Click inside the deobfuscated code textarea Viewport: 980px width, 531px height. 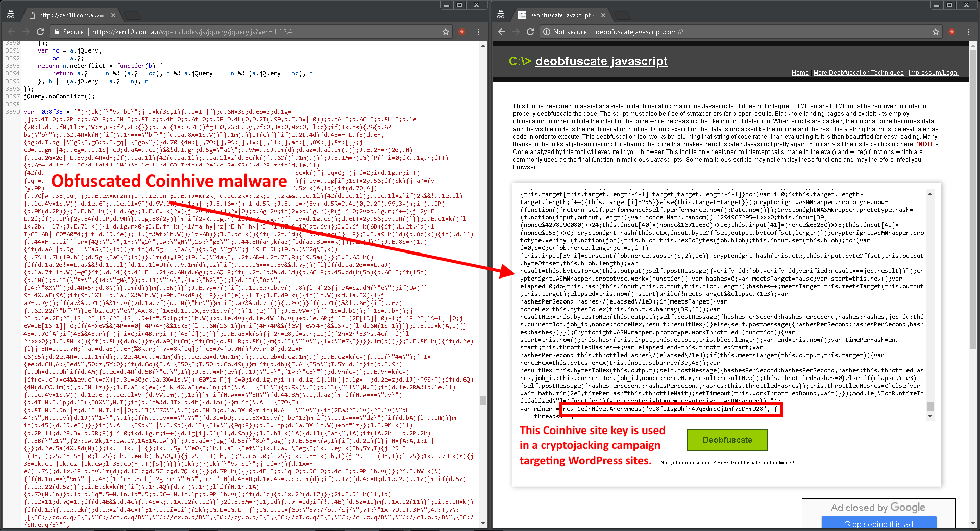722,305
